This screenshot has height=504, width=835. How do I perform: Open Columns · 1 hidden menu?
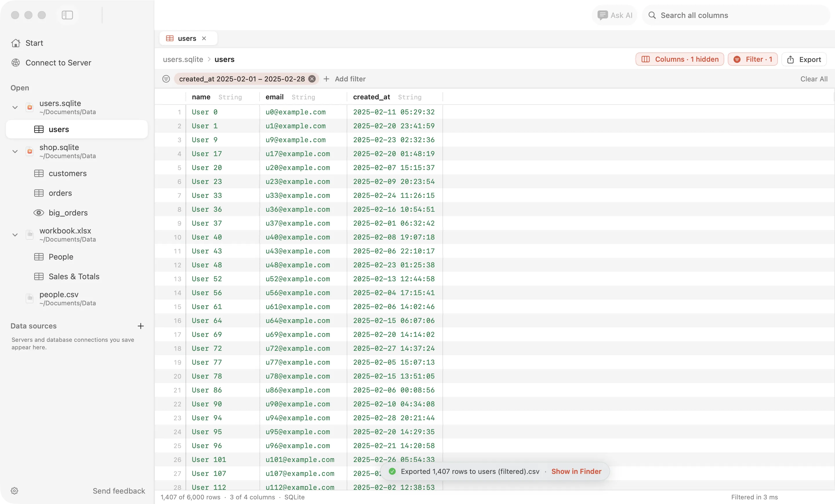(680, 59)
